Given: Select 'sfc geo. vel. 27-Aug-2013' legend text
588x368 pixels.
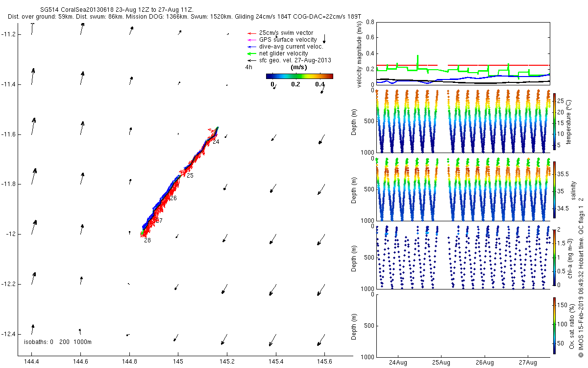Looking at the screenshot, I should click(x=295, y=60).
